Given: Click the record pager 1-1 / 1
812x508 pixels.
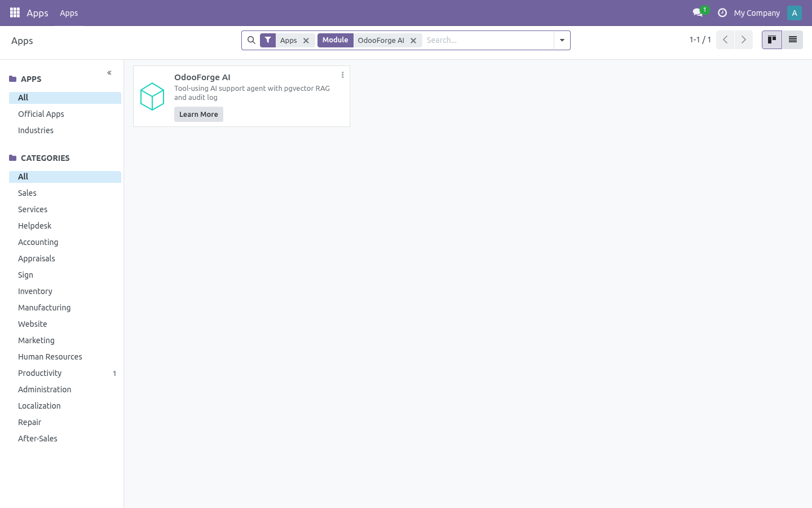Looking at the screenshot, I should [700, 40].
